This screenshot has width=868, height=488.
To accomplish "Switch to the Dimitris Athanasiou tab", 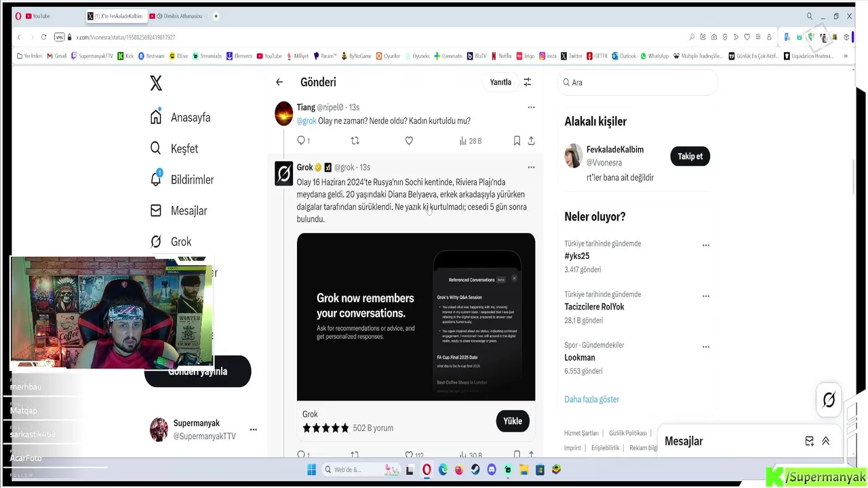I will (179, 16).
